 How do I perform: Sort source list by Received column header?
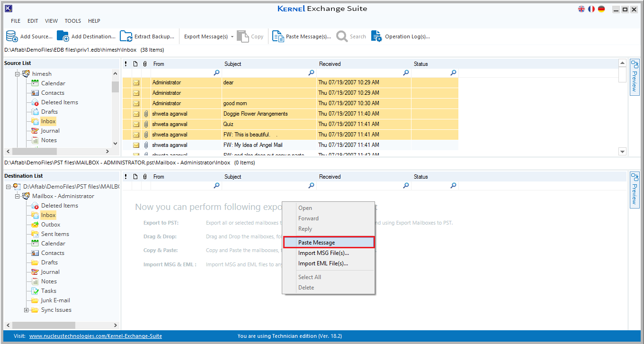tap(364, 64)
